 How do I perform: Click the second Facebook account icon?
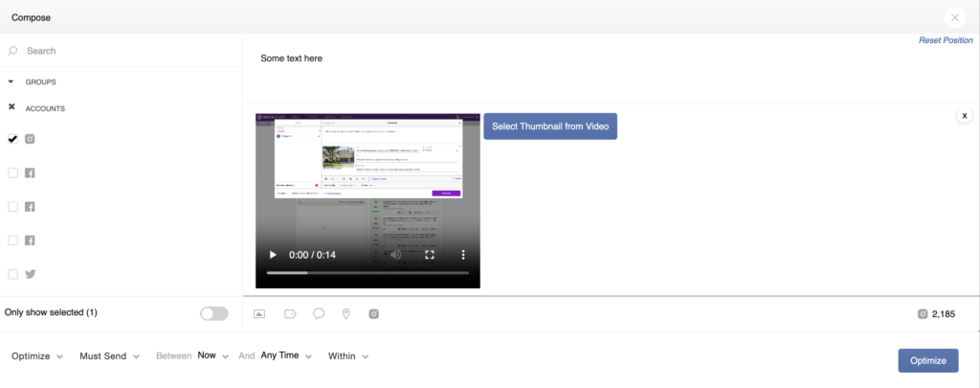pyautogui.click(x=30, y=207)
